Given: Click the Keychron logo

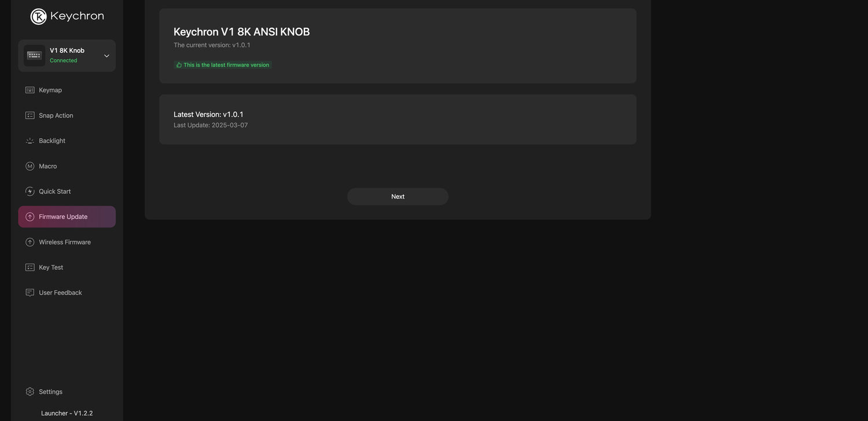Looking at the screenshot, I should pos(67,16).
